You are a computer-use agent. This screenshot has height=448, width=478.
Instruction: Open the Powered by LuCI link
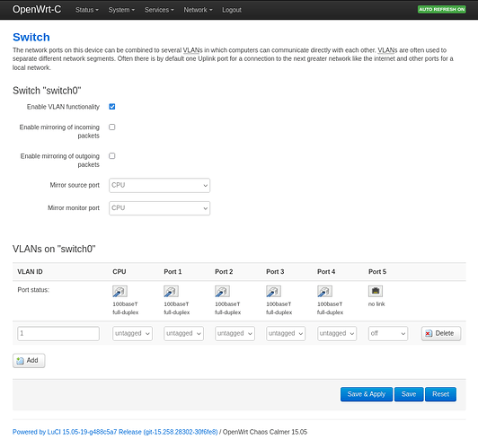115,432
